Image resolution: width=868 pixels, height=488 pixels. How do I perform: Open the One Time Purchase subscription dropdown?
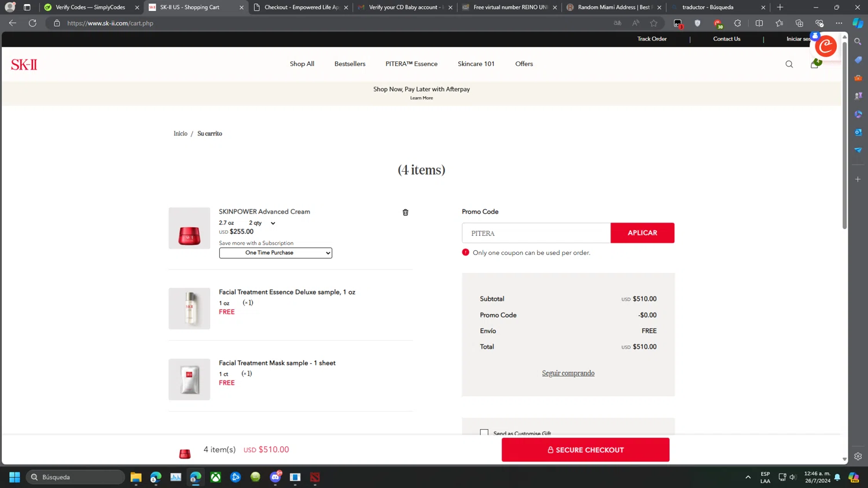(275, 253)
